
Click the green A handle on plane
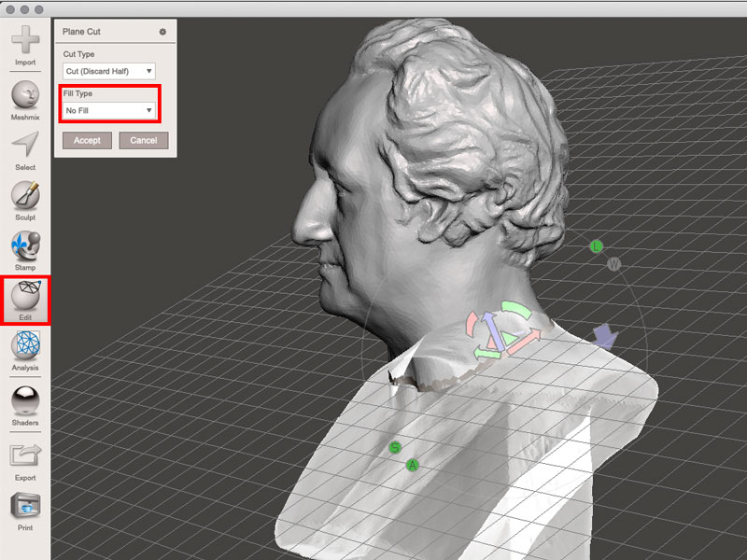[x=413, y=465]
